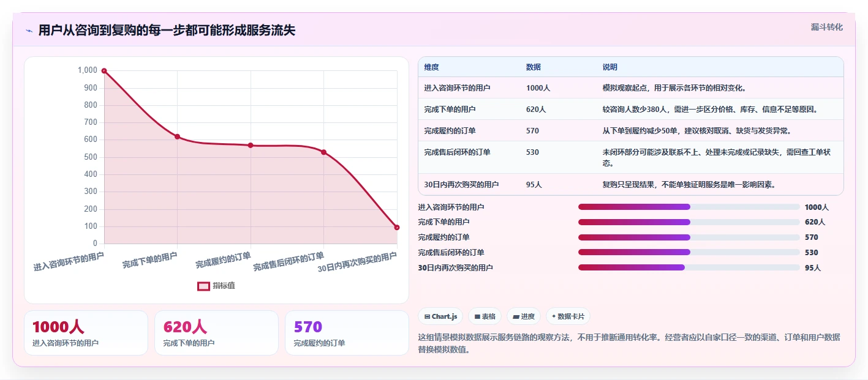Click y-axis label 1,000
Viewport: 868px width, 380px height.
coord(88,70)
